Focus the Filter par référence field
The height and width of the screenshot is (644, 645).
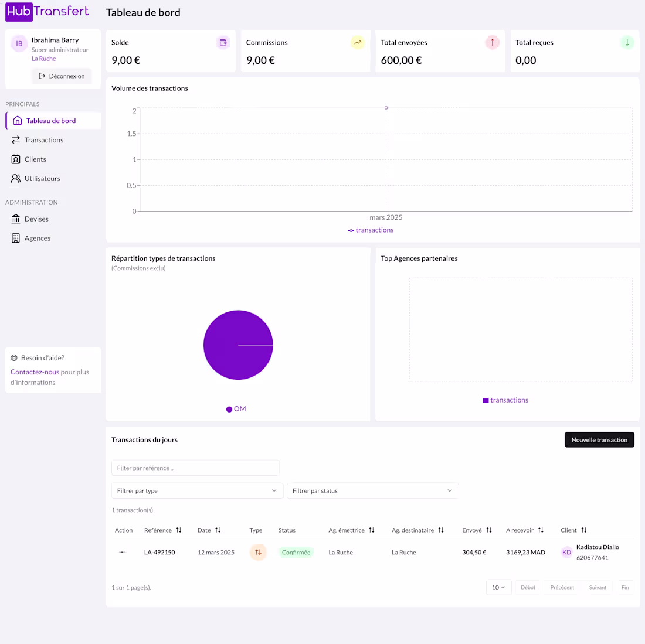point(195,468)
